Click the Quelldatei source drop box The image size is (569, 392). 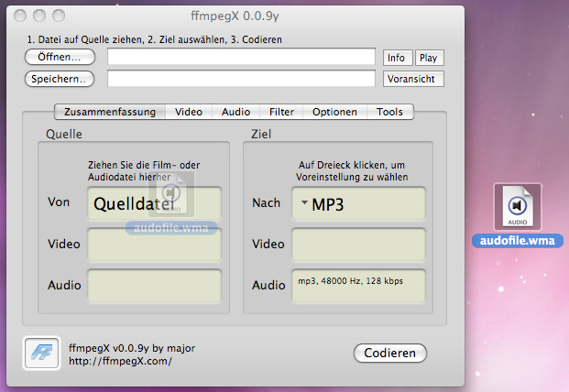[x=154, y=203]
